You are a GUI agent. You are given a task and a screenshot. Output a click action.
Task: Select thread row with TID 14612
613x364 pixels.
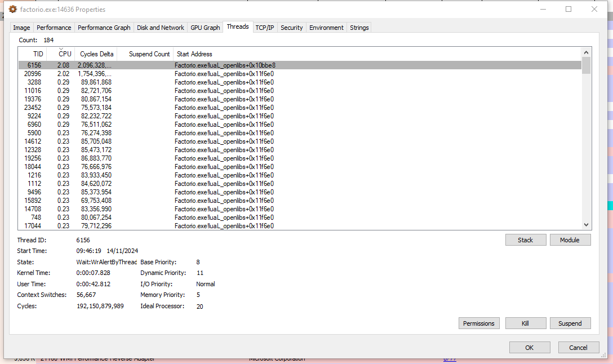300,141
